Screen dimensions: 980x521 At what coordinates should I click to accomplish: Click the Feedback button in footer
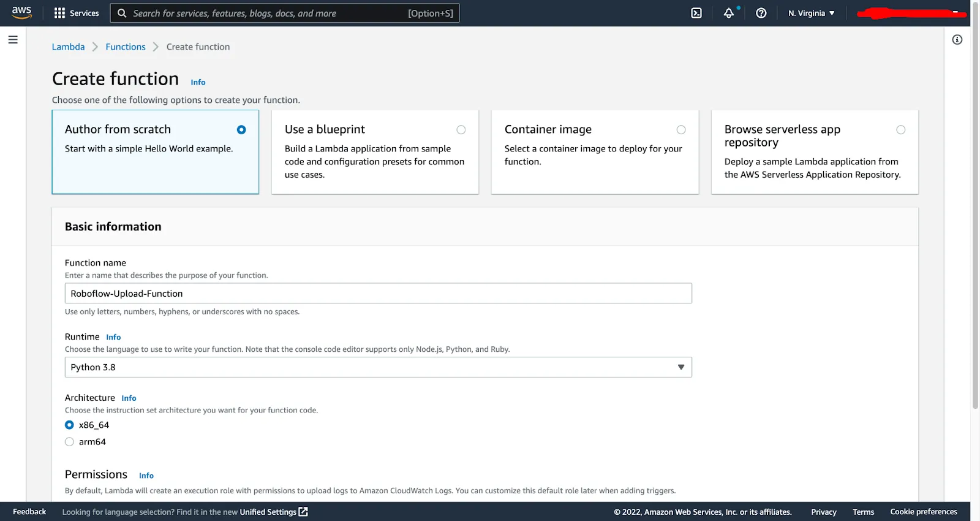pyautogui.click(x=29, y=512)
